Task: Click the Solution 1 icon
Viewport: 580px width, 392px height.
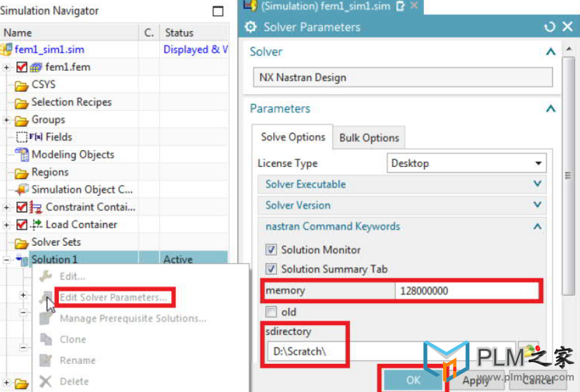Action: point(22,260)
